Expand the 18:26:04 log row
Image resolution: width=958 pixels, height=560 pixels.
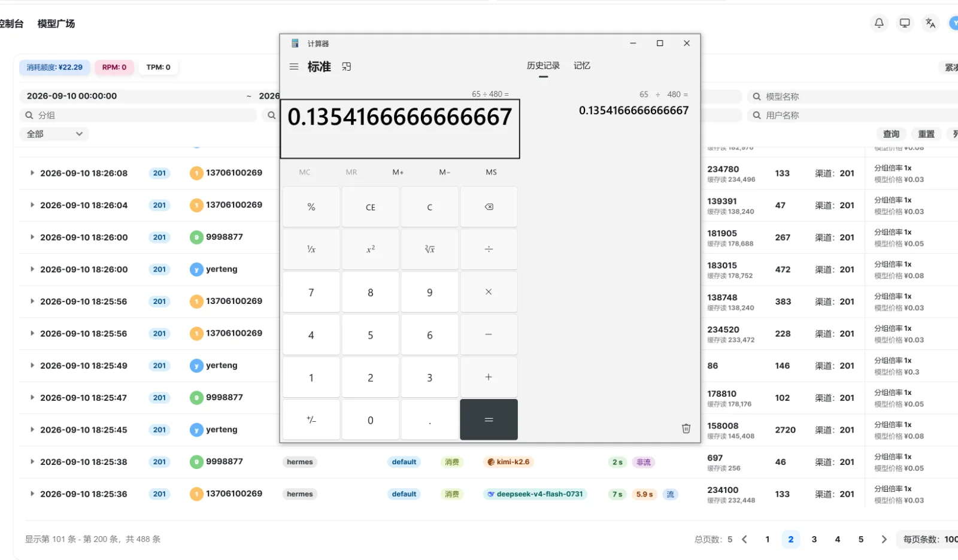32,205
